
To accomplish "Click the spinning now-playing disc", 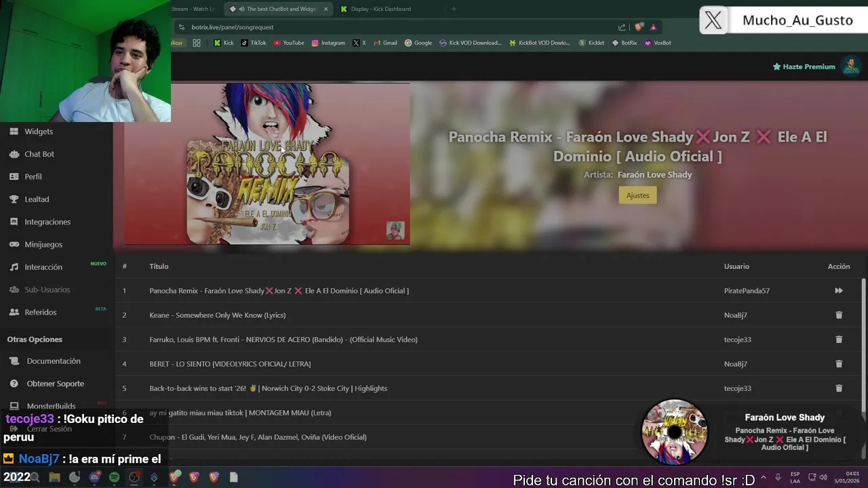I will pyautogui.click(x=674, y=432).
